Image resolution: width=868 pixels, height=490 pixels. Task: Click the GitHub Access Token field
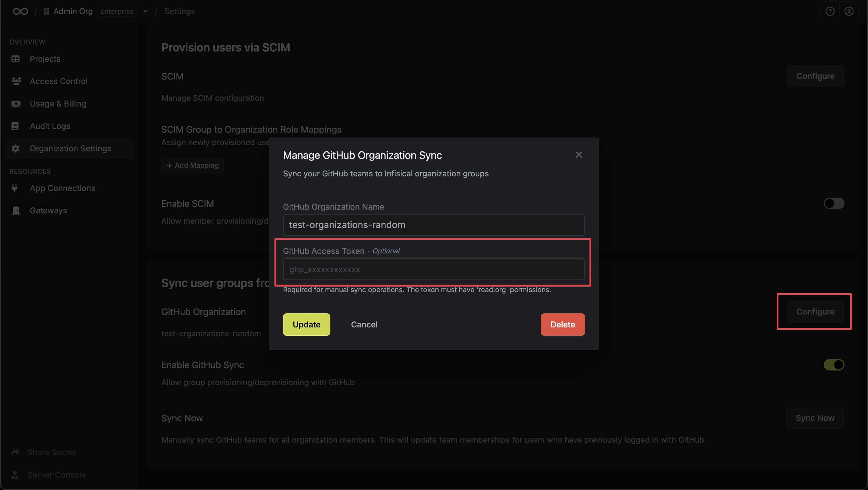point(434,269)
